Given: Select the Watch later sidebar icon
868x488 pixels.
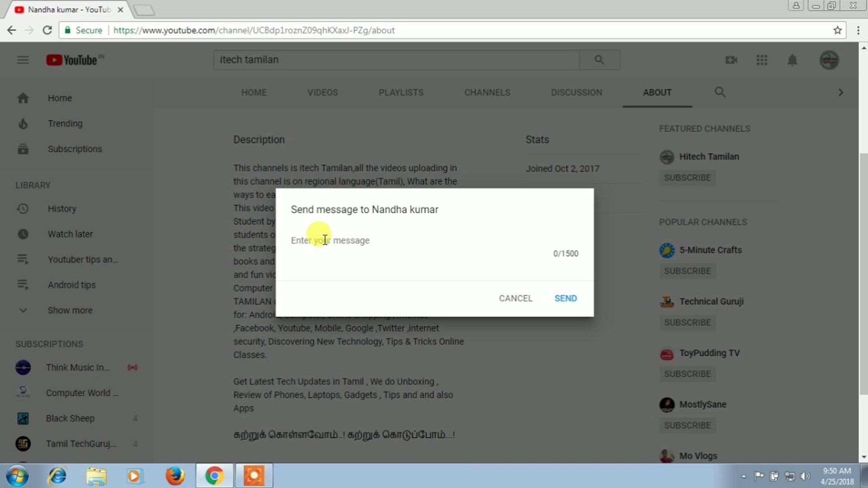Looking at the screenshot, I should tap(23, 234).
